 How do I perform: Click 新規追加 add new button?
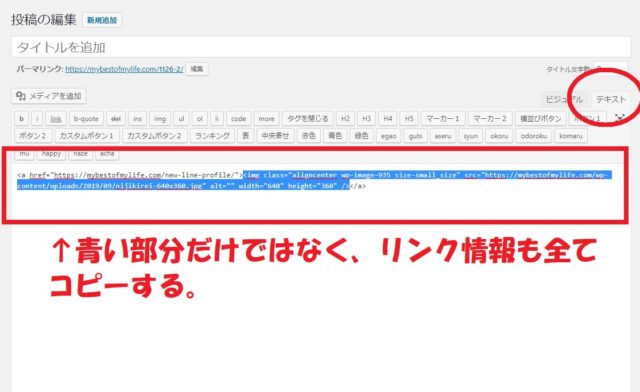pyautogui.click(x=102, y=20)
